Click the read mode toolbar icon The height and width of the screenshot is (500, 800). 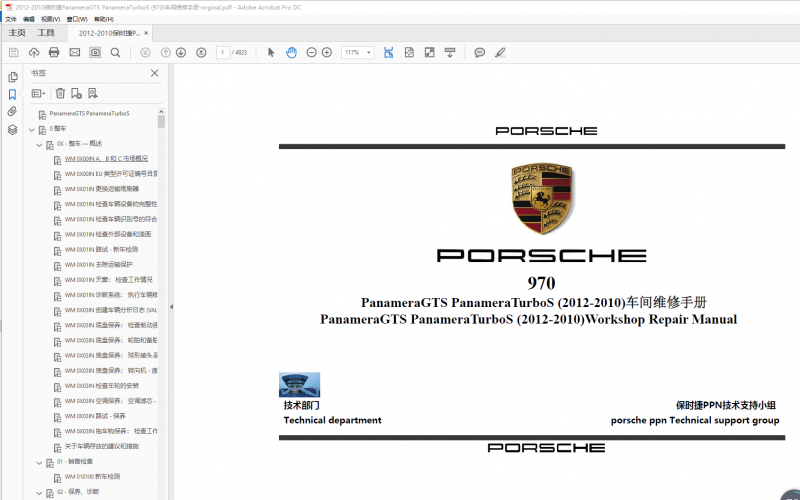450,52
